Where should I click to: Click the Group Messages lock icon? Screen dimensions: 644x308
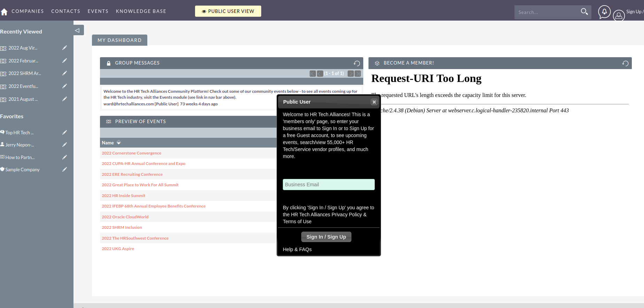109,63
